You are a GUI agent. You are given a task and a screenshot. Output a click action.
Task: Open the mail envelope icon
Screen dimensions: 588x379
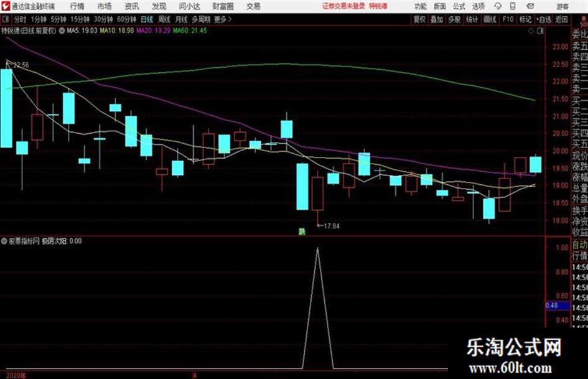[x=530, y=6]
